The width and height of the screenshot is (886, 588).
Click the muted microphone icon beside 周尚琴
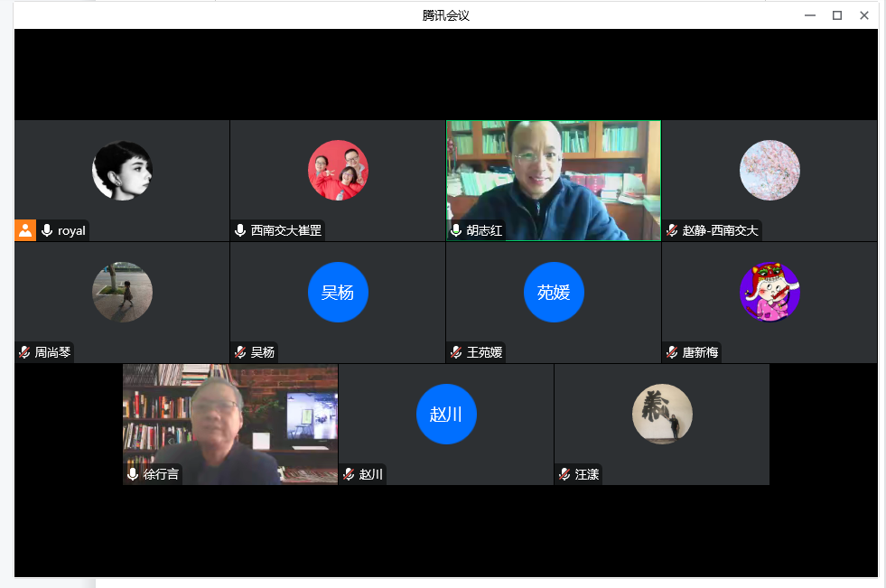coord(24,352)
